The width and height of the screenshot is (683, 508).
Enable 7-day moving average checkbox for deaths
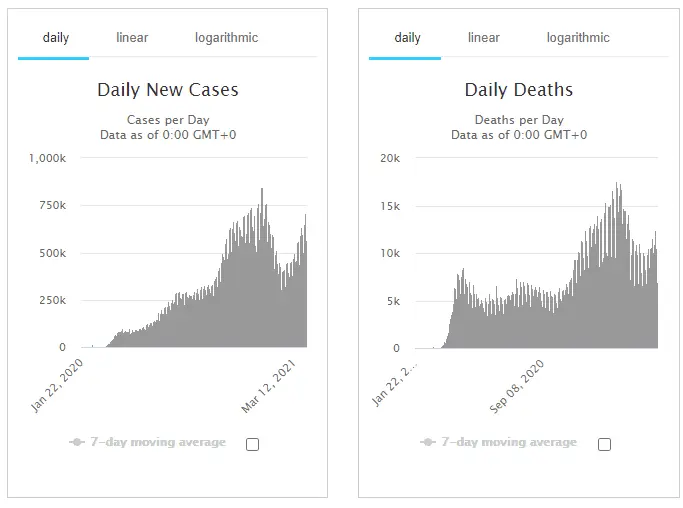pos(604,444)
